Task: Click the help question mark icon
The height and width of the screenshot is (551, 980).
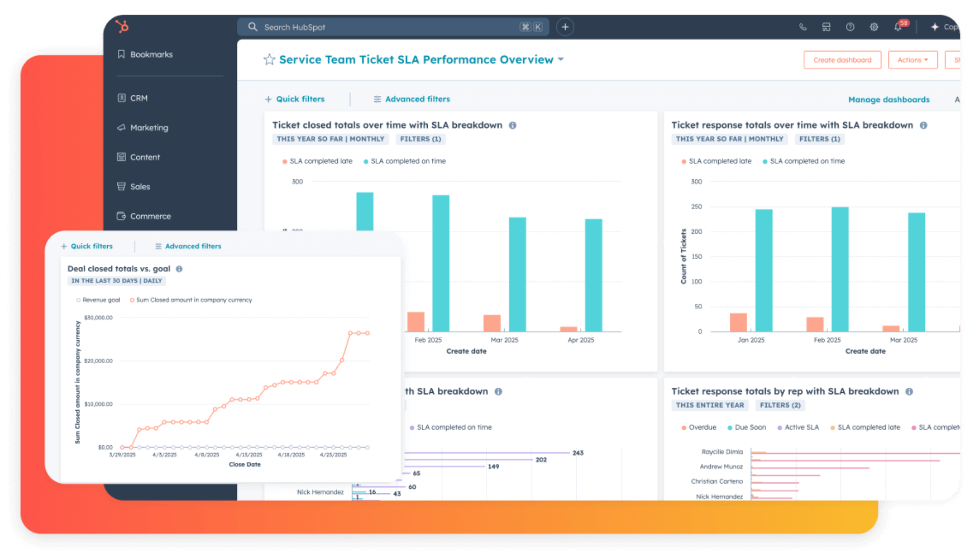Action: pos(850,27)
